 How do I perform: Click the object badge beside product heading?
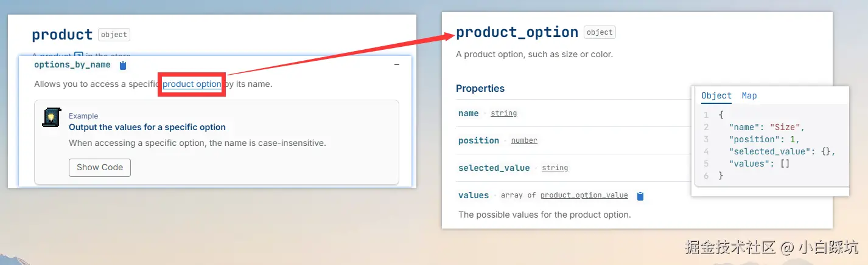click(x=114, y=35)
